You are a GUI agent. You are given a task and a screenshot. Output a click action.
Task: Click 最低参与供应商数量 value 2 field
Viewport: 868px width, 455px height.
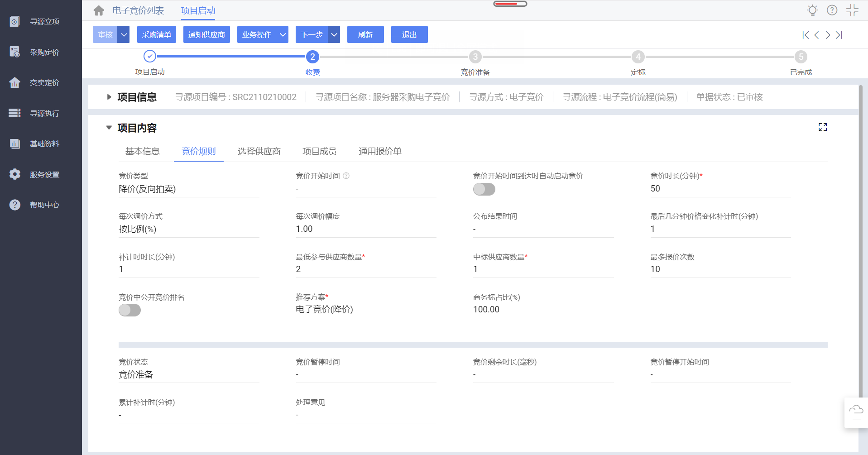pos(366,269)
